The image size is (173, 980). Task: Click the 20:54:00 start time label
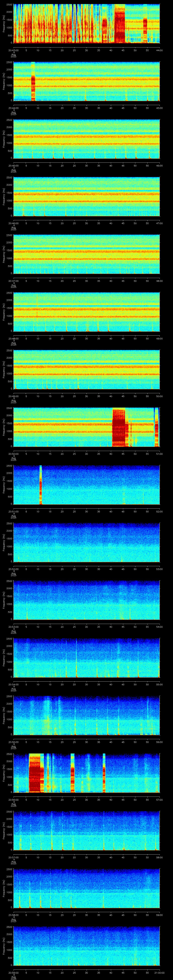click(x=14, y=684)
